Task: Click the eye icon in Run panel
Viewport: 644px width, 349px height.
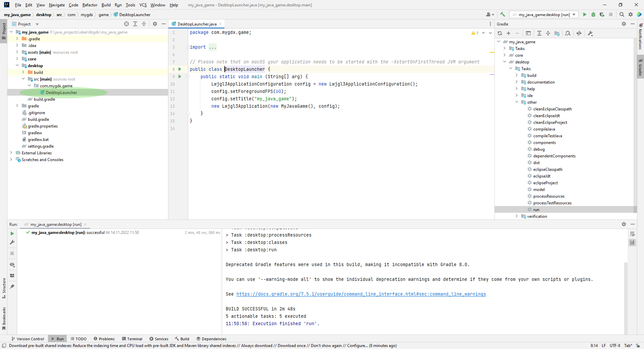Action: pos(12,265)
